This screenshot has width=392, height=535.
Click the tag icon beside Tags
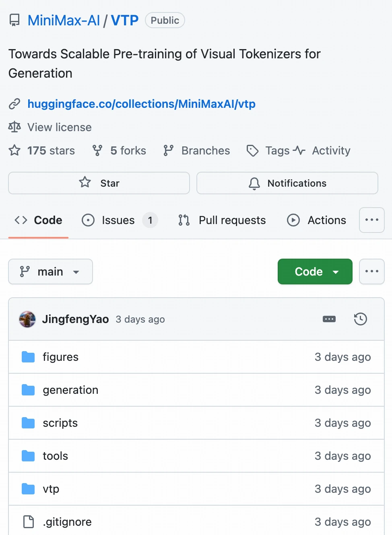pos(252,150)
